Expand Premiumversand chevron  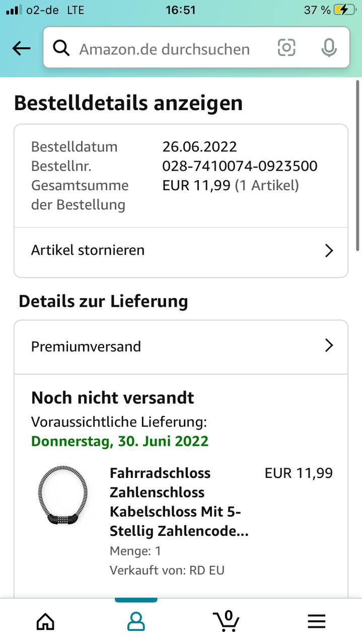pyautogui.click(x=329, y=345)
